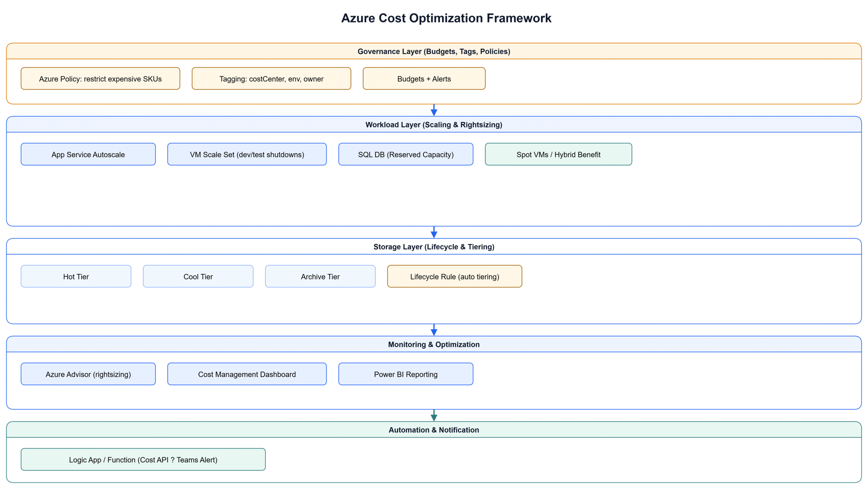Click the Cool Tier box
Viewport: 868px width, 489px height.
(198, 277)
